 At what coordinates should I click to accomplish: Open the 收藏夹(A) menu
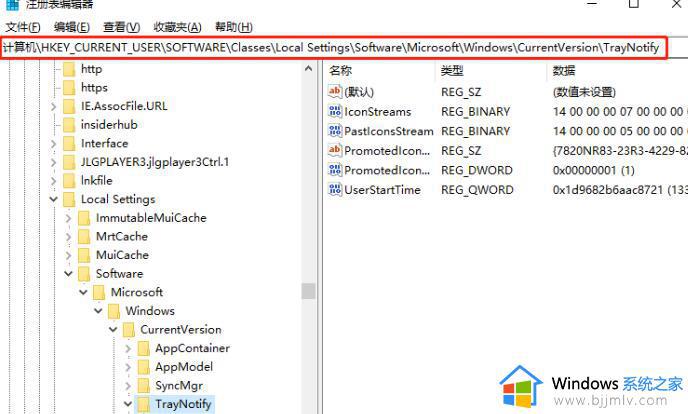[177, 27]
